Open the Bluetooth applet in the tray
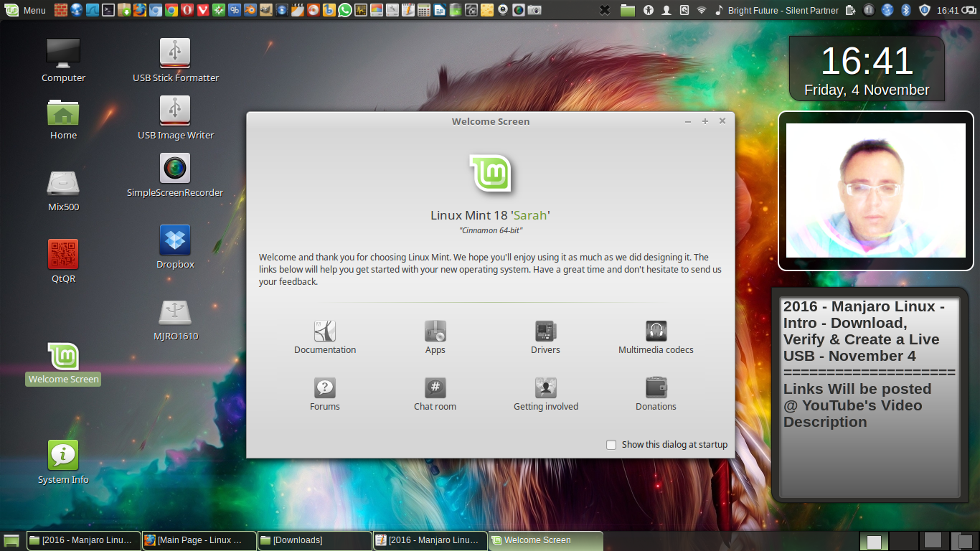The width and height of the screenshot is (980, 551). pos(906,10)
